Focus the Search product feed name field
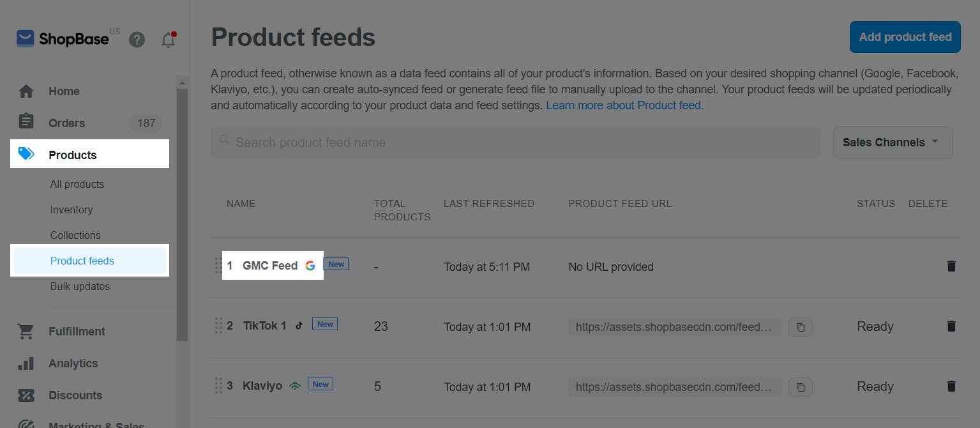This screenshot has width=980, height=428. (515, 142)
